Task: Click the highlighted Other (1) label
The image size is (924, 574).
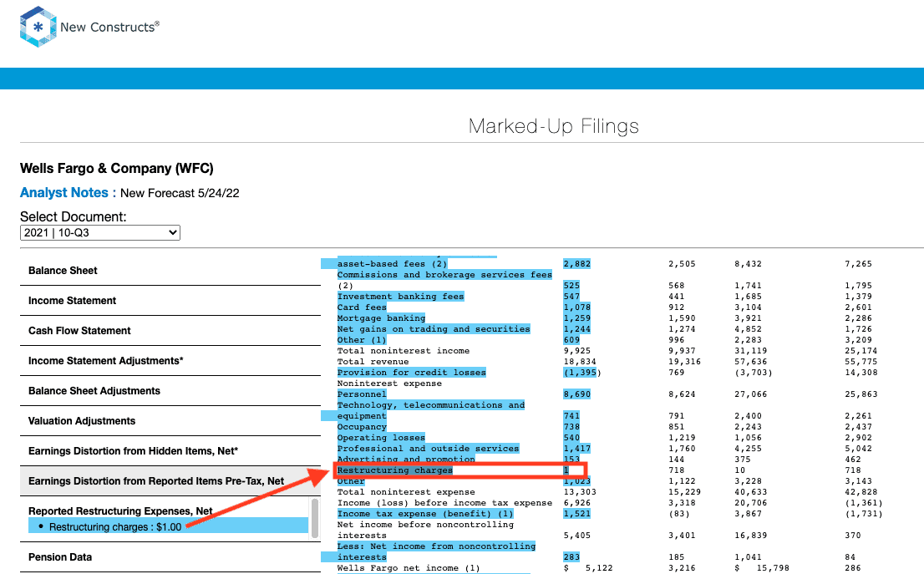Action: [x=362, y=340]
